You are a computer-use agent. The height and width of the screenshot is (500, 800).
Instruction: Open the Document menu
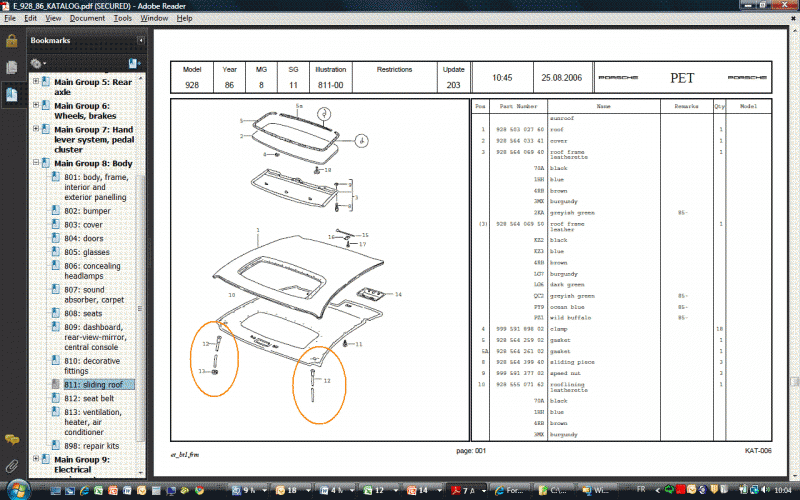coord(87,18)
